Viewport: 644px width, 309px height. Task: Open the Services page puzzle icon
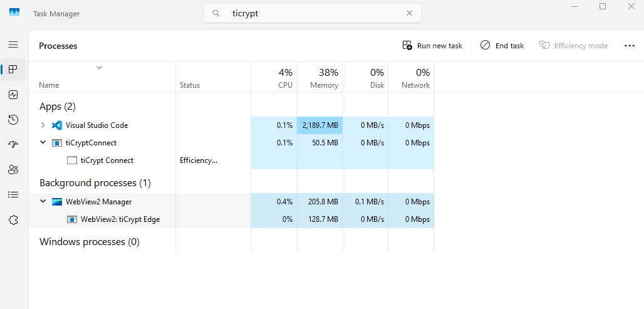pyautogui.click(x=13, y=220)
